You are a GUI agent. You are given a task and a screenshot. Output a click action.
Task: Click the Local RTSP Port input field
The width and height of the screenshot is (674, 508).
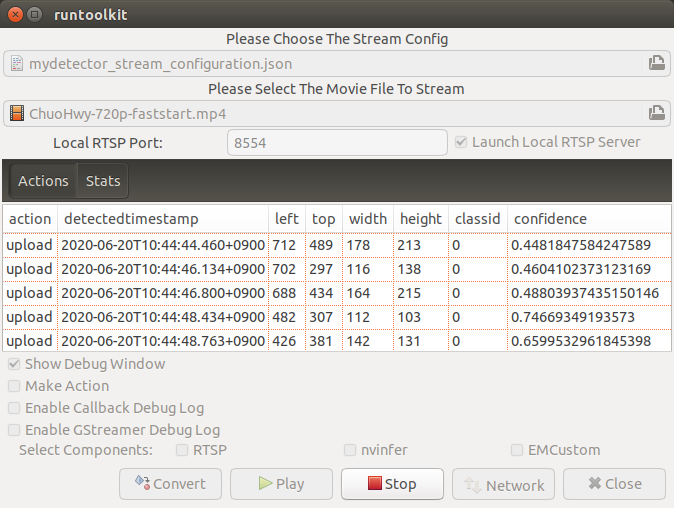pyautogui.click(x=337, y=143)
